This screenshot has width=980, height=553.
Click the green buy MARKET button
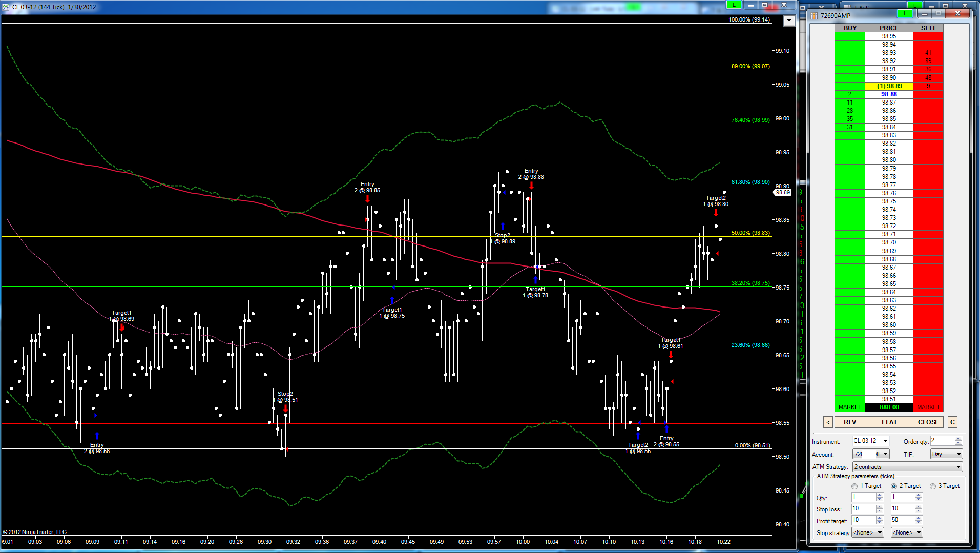(850, 407)
